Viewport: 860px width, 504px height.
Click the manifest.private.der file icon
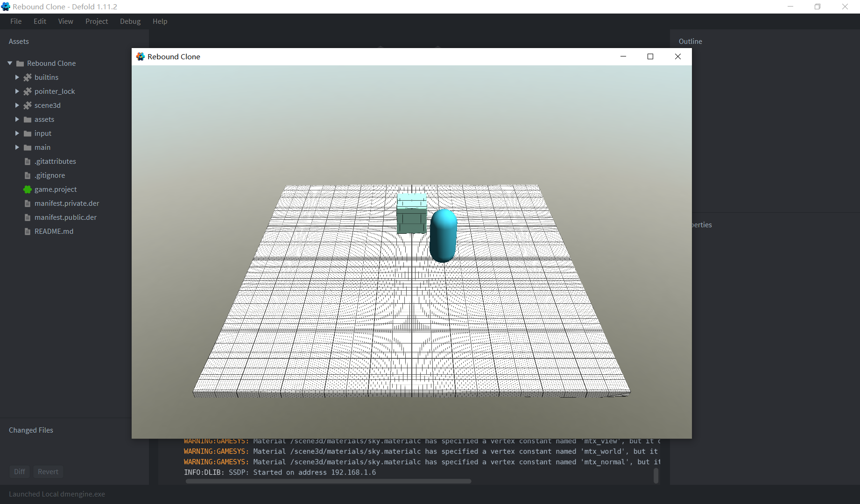[x=28, y=203]
